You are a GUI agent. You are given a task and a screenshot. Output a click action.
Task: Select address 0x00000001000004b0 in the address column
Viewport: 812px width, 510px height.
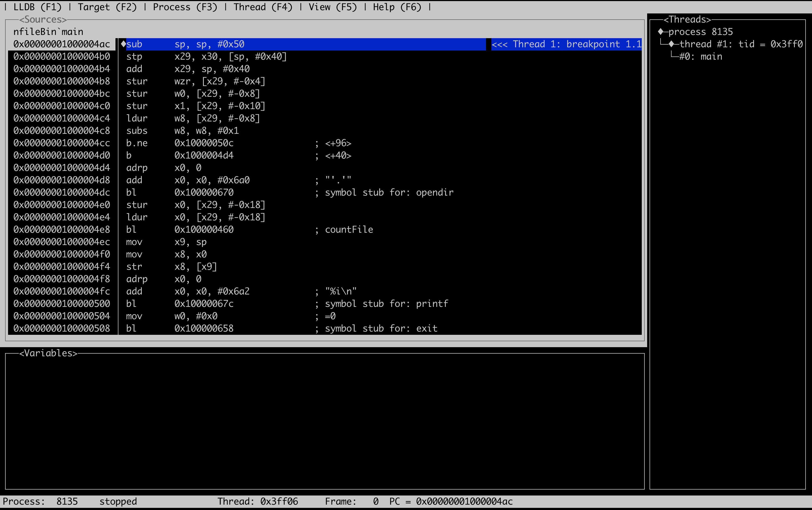[x=62, y=56]
